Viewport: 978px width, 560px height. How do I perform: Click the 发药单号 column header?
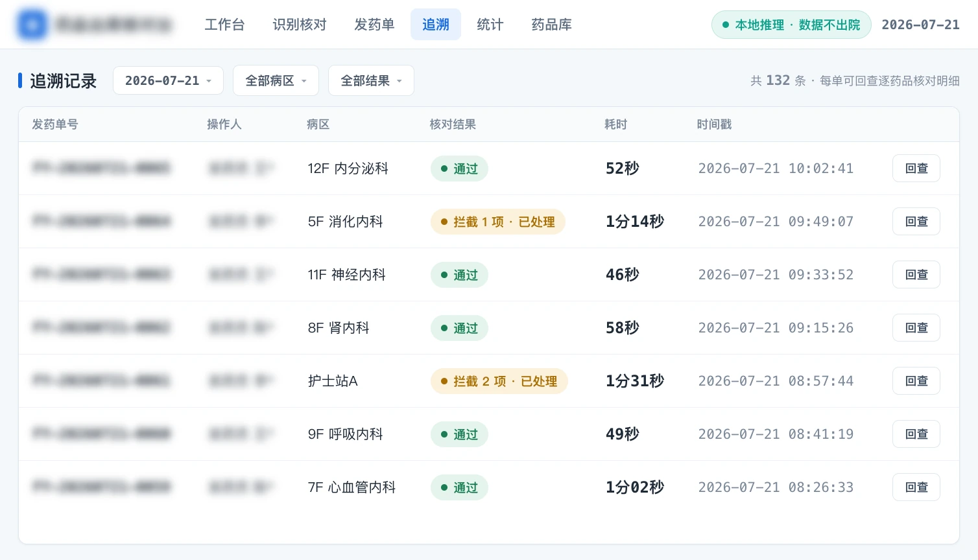(55, 124)
